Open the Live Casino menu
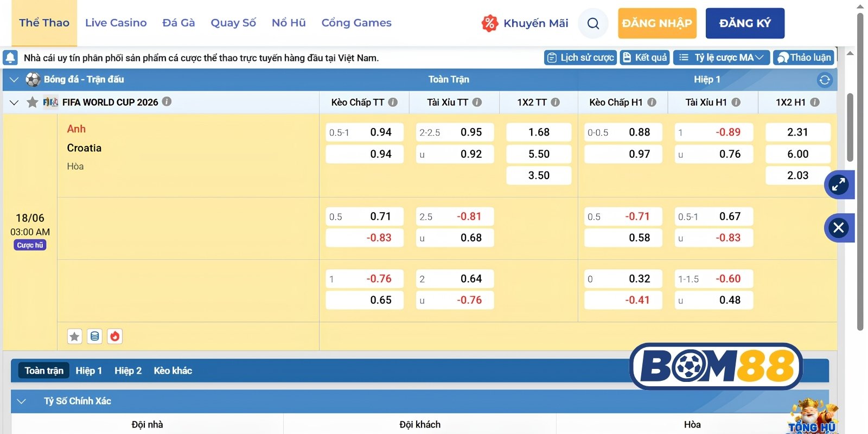 pyautogui.click(x=116, y=23)
